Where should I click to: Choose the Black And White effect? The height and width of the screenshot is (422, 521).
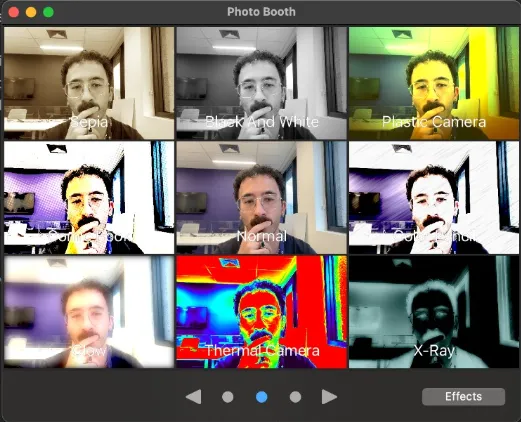tap(261, 83)
